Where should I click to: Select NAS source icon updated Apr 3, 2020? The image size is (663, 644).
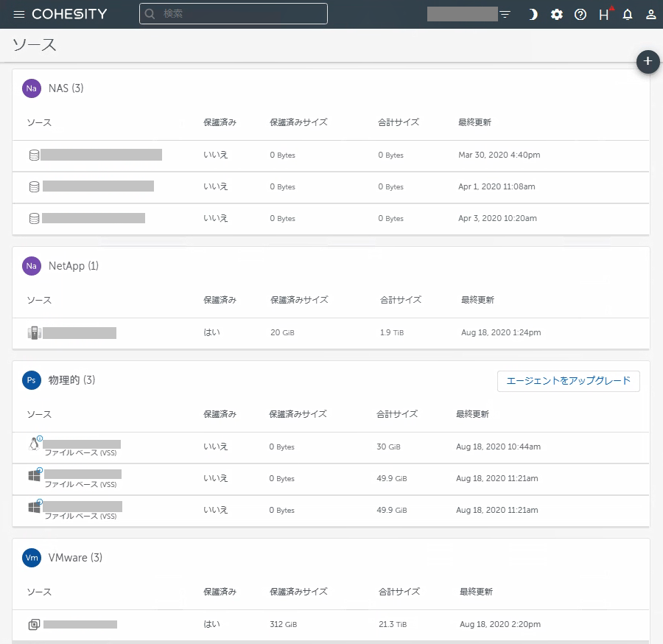point(34,218)
